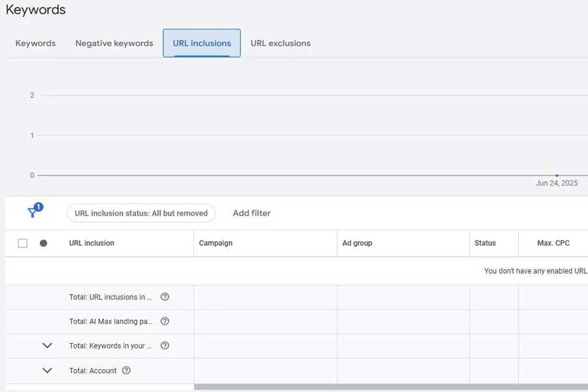This screenshot has width=588, height=392.
Task: Sort by the Campaign column header
Action: point(216,243)
